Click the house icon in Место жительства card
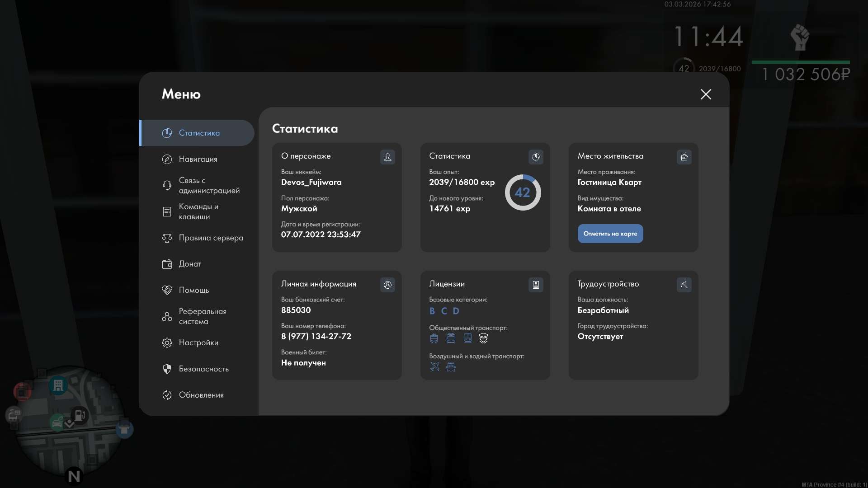 (684, 157)
